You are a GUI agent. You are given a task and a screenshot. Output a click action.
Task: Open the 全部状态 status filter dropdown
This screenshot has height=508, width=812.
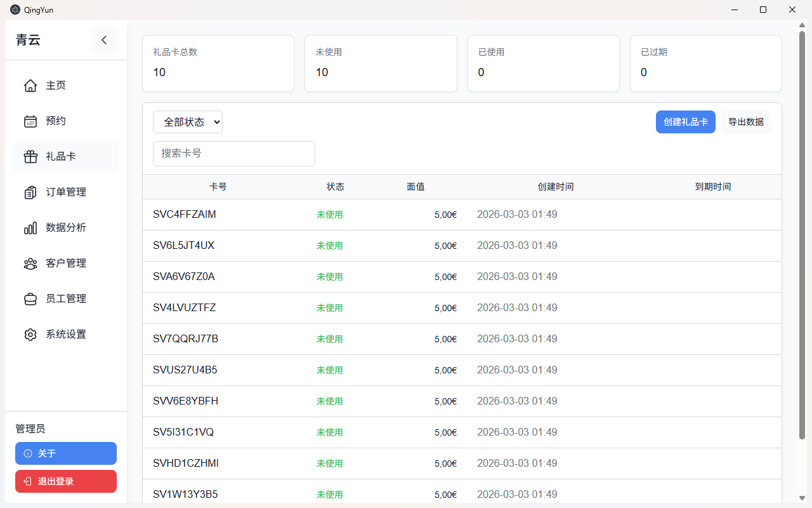188,122
